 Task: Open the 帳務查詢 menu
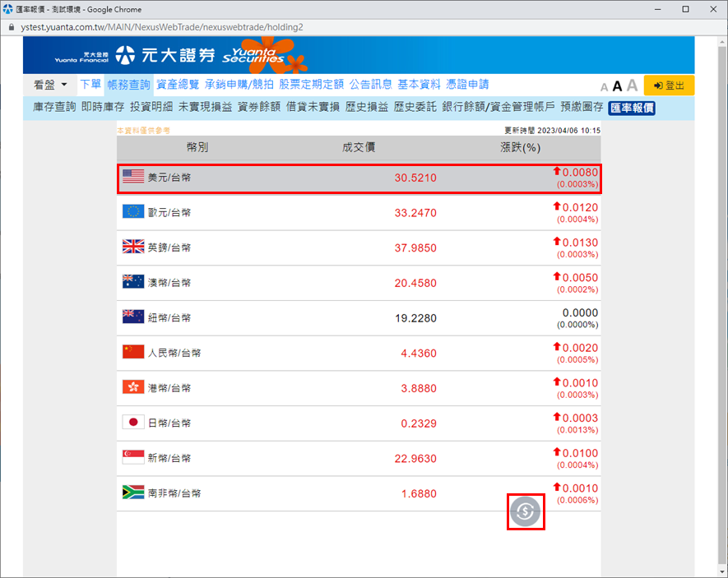coord(128,85)
